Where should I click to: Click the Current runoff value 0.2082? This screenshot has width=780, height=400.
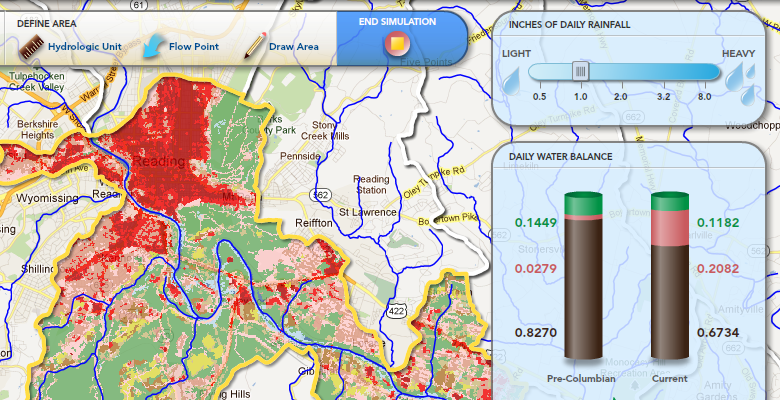718,269
